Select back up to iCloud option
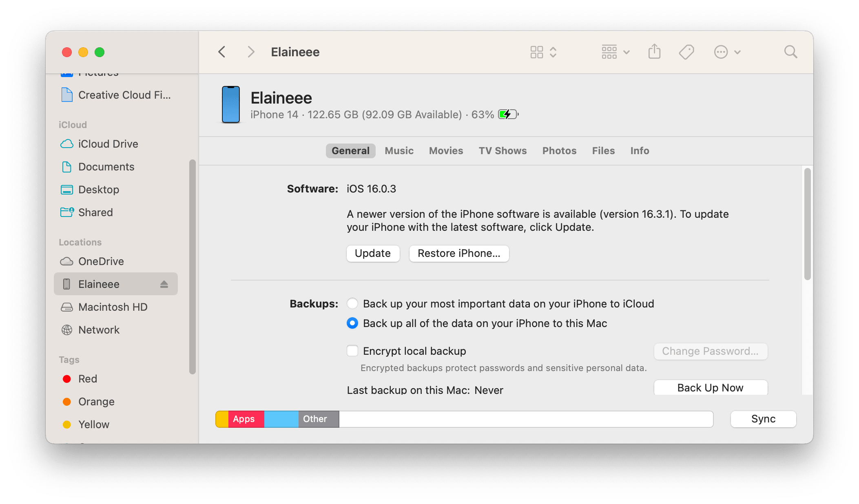The height and width of the screenshot is (504, 859). tap(352, 304)
